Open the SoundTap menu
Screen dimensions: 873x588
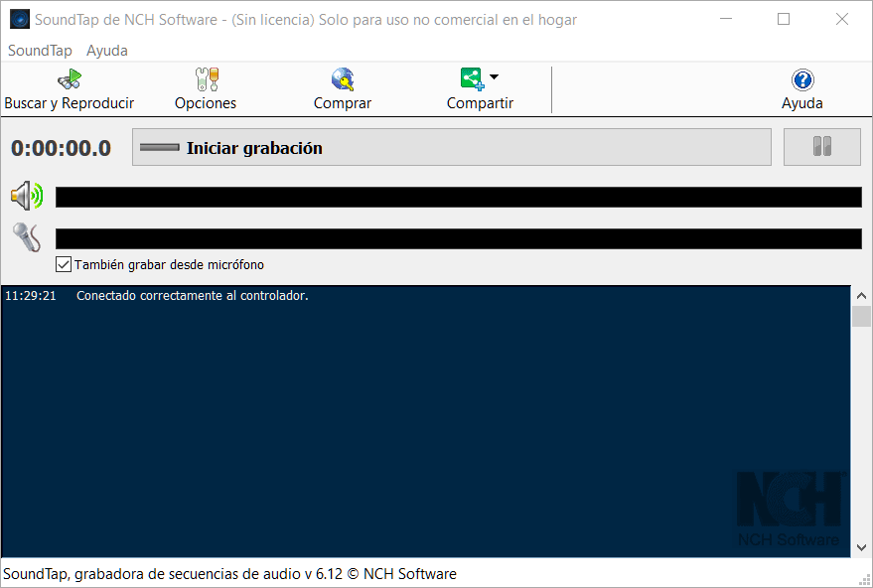[x=40, y=51]
